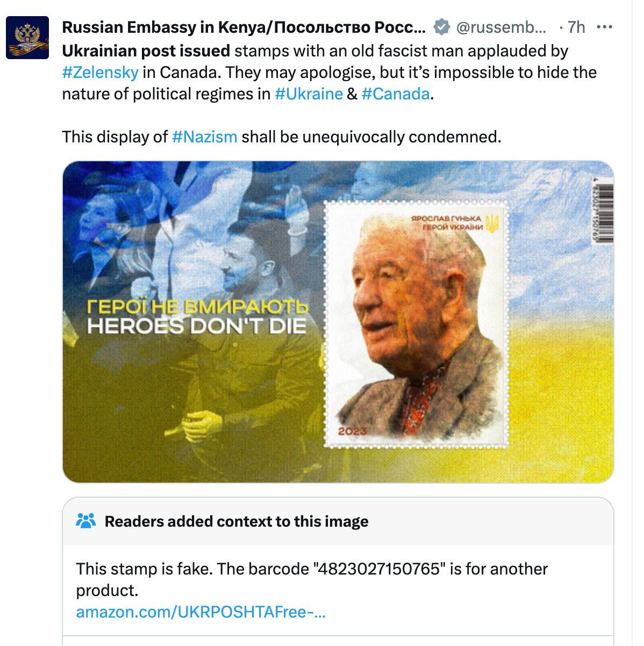
Task: Click the 'Readers added context to this image' header
Action: (x=237, y=521)
